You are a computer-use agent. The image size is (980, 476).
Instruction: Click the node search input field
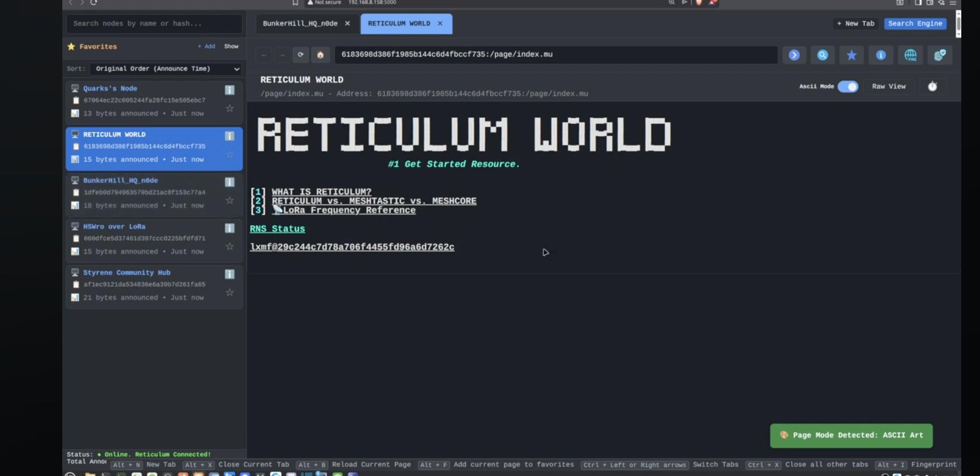pyautogui.click(x=154, y=23)
